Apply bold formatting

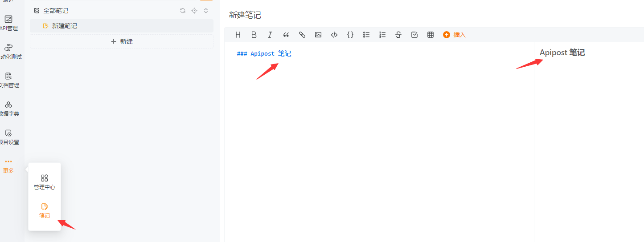254,35
